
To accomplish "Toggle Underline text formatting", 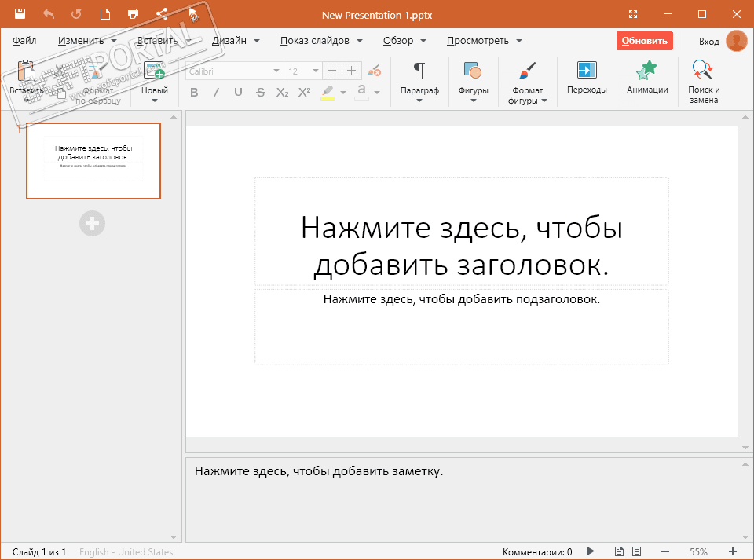I will click(238, 93).
